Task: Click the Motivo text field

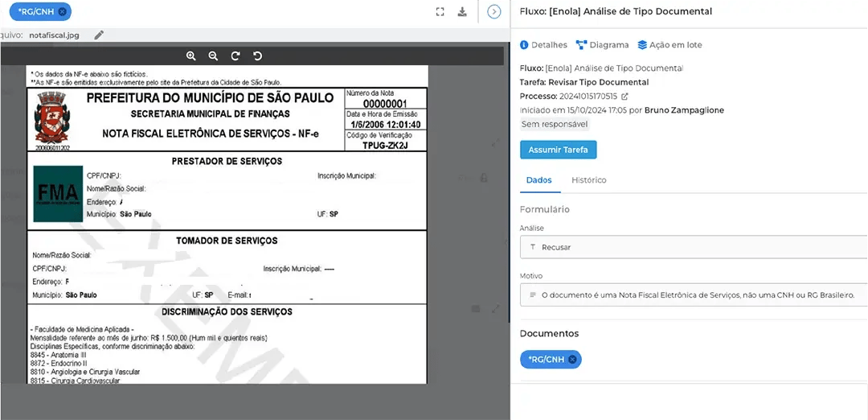Action: point(694,294)
